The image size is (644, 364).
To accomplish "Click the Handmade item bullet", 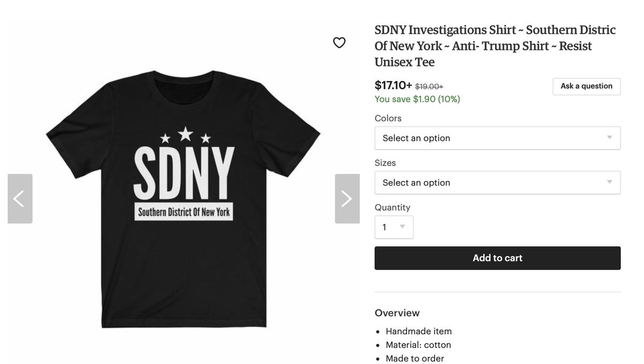I will coord(418,331).
